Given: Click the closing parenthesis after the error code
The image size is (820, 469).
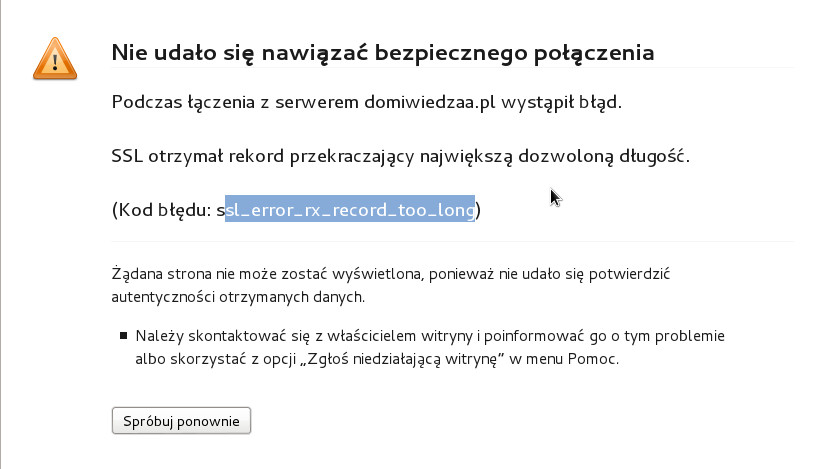Looking at the screenshot, I should pos(479,210).
